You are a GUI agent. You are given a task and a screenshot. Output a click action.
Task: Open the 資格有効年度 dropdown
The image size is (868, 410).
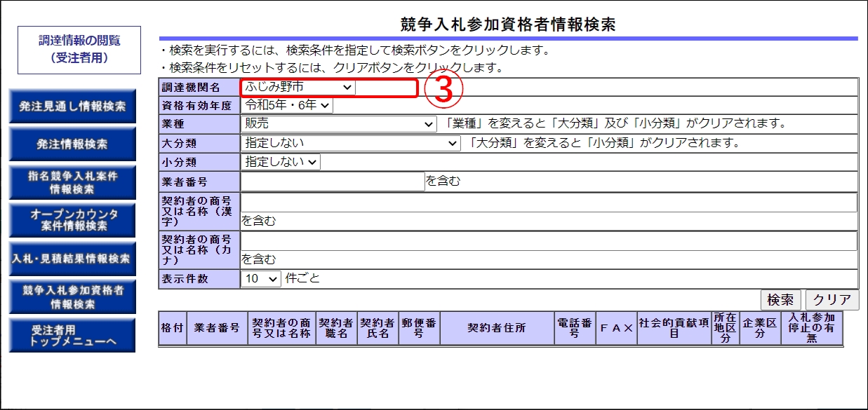click(x=287, y=105)
